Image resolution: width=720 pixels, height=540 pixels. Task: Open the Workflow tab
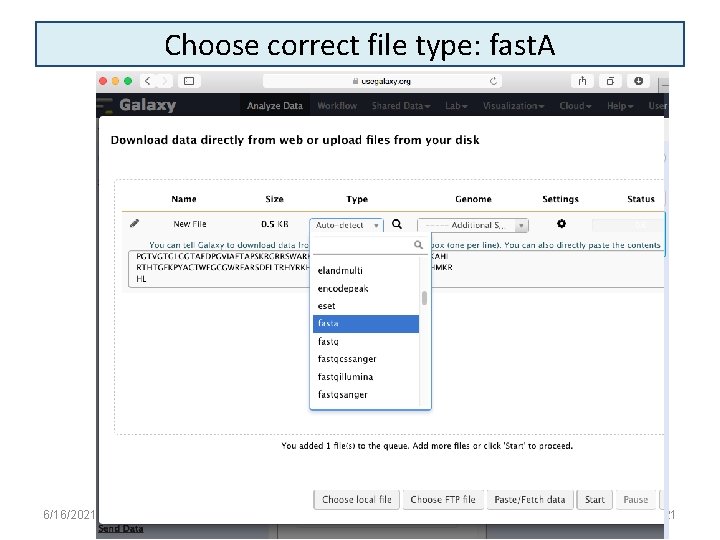pos(337,106)
